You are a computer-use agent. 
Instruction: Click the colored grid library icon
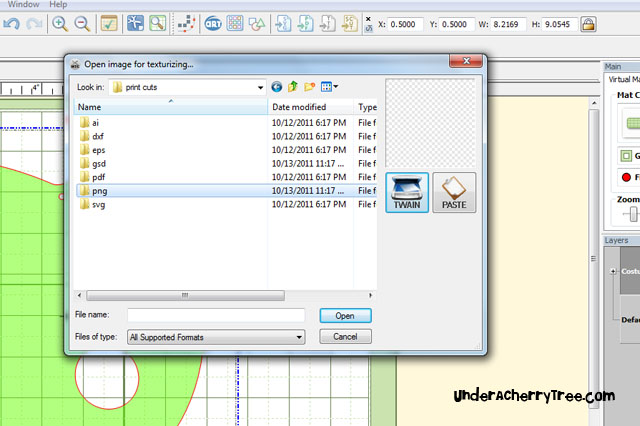[235, 23]
